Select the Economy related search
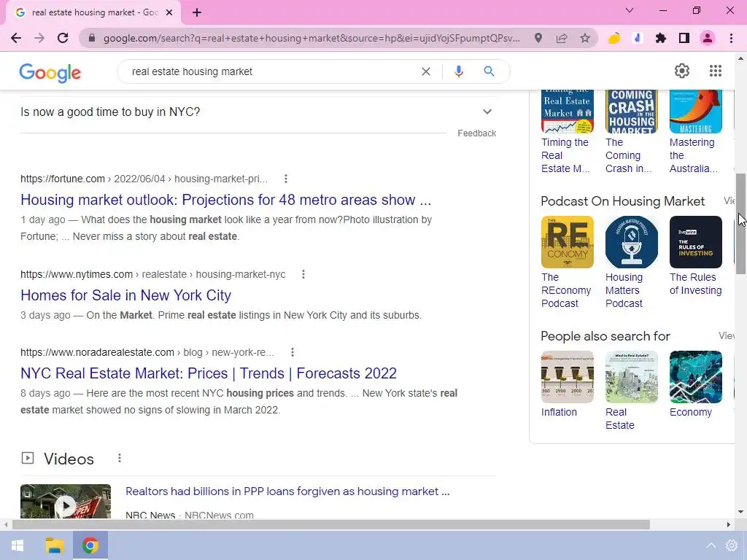This screenshot has width=747, height=560. coord(695,385)
